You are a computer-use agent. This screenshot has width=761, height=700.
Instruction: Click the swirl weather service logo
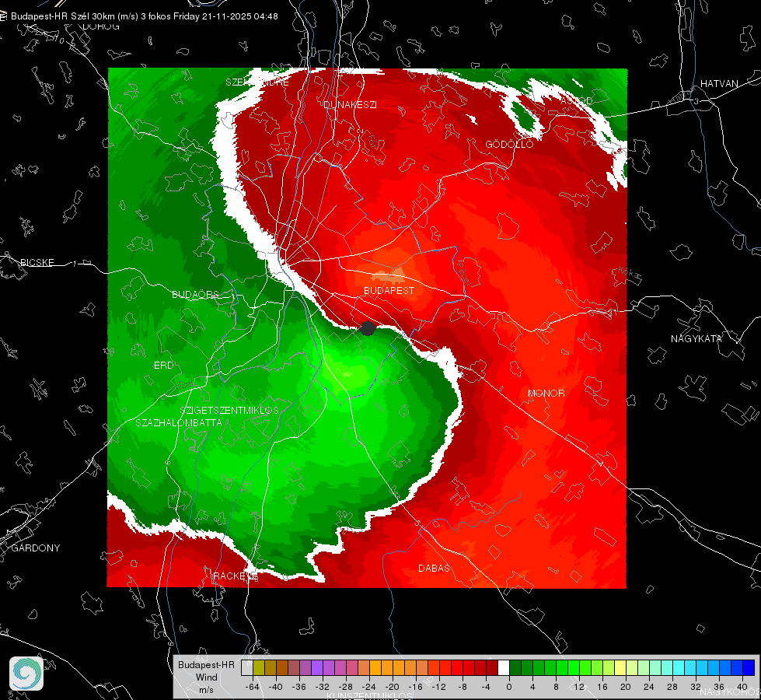coord(26,674)
